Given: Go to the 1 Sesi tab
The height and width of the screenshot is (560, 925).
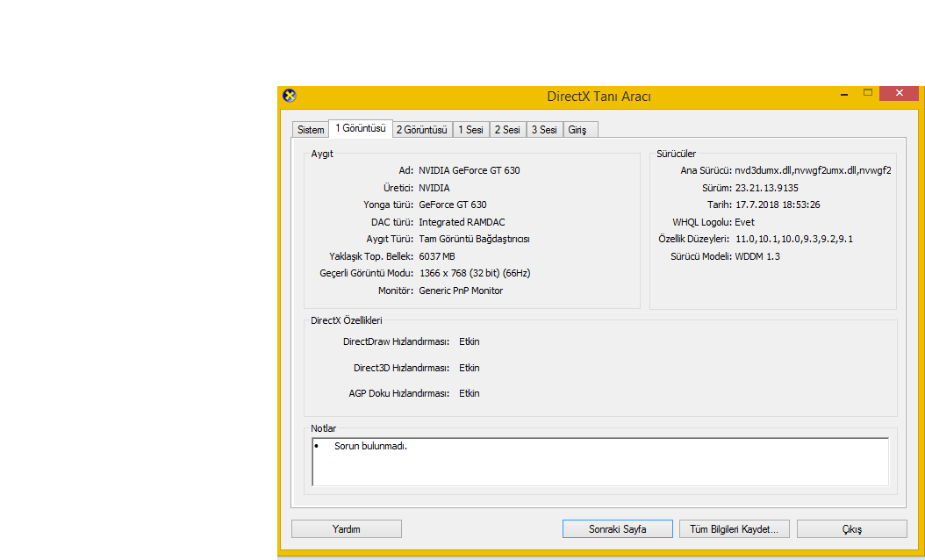Looking at the screenshot, I should [x=470, y=130].
